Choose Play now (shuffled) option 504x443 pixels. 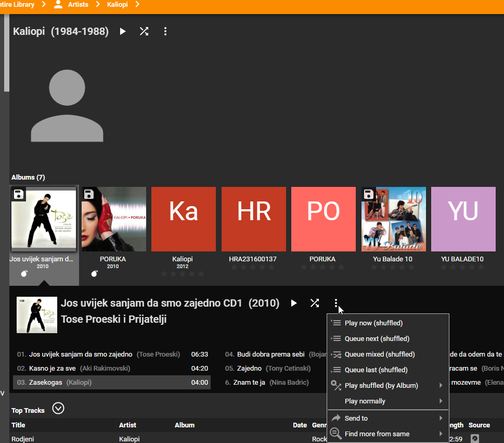click(x=373, y=323)
